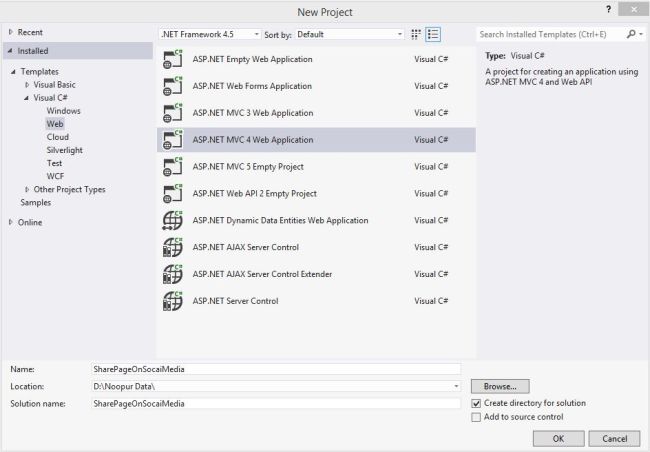
Task: Enable Add to source control checkbox
Action: (x=476, y=417)
